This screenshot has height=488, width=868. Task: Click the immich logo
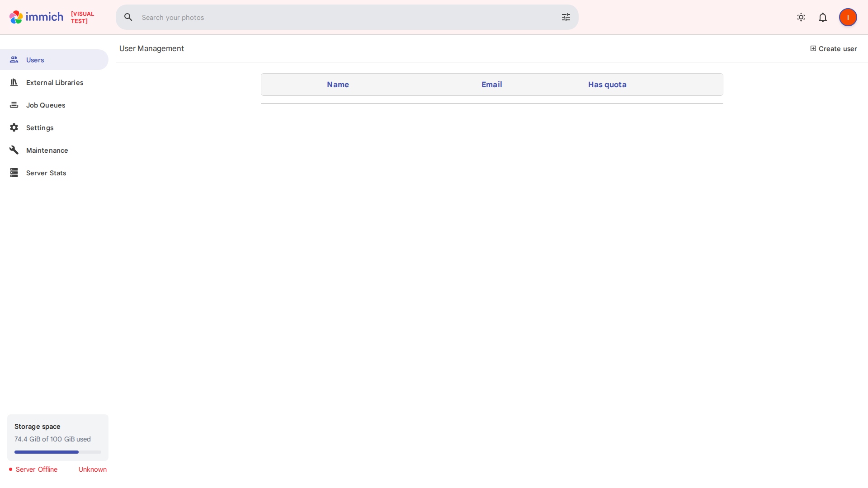[36, 17]
